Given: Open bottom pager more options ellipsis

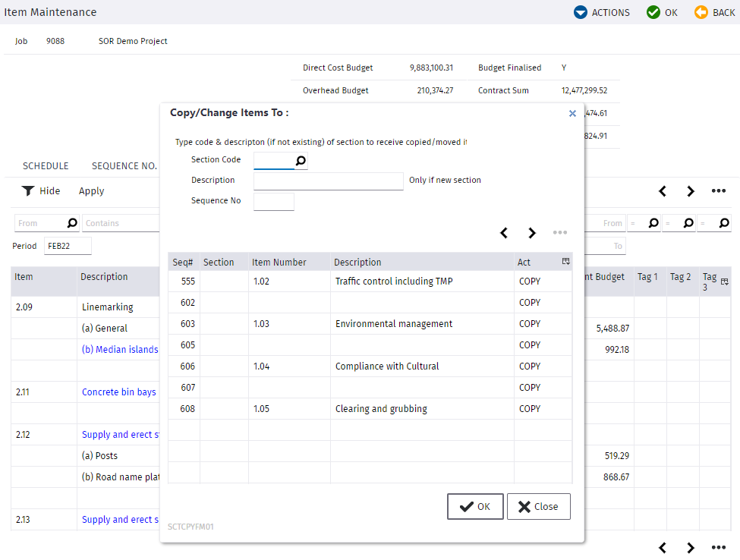Looking at the screenshot, I should pyautogui.click(x=719, y=548).
